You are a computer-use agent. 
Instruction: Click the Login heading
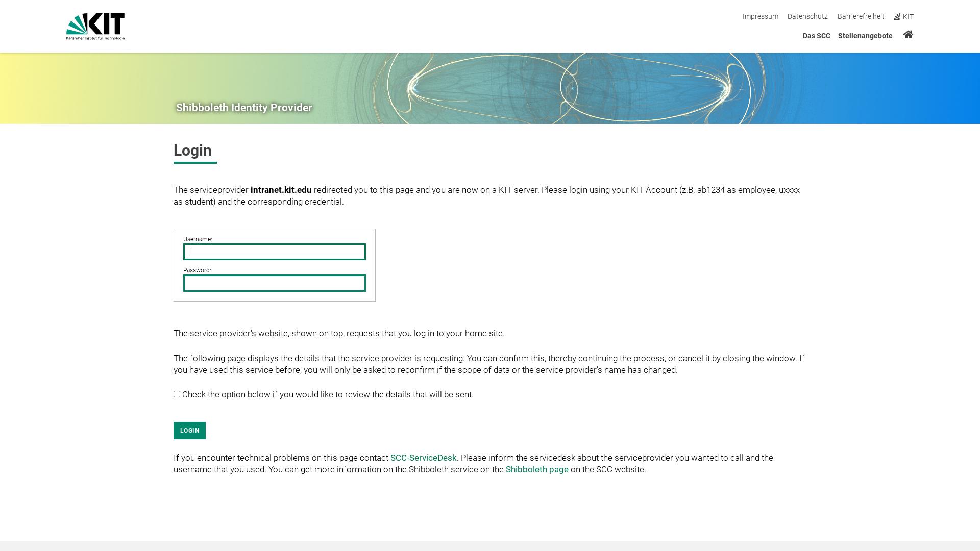point(192,151)
